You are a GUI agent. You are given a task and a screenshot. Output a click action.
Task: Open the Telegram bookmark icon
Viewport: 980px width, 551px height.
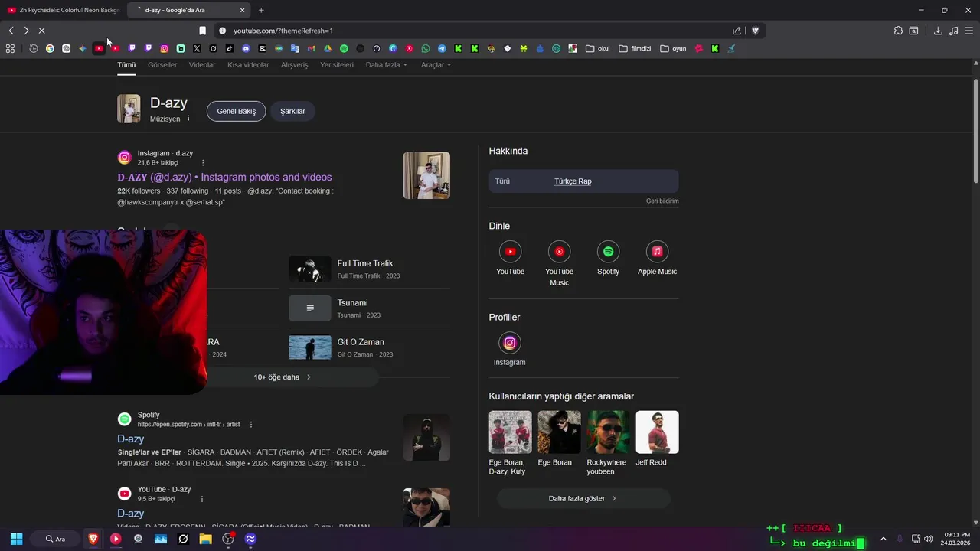click(x=442, y=48)
